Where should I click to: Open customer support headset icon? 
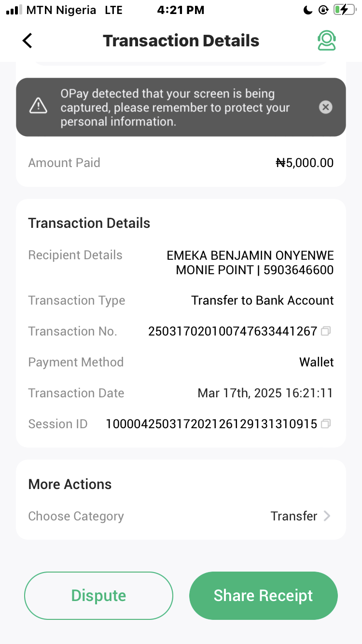327,41
